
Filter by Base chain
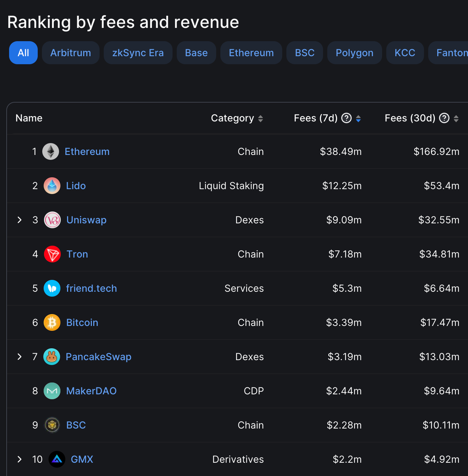196,53
